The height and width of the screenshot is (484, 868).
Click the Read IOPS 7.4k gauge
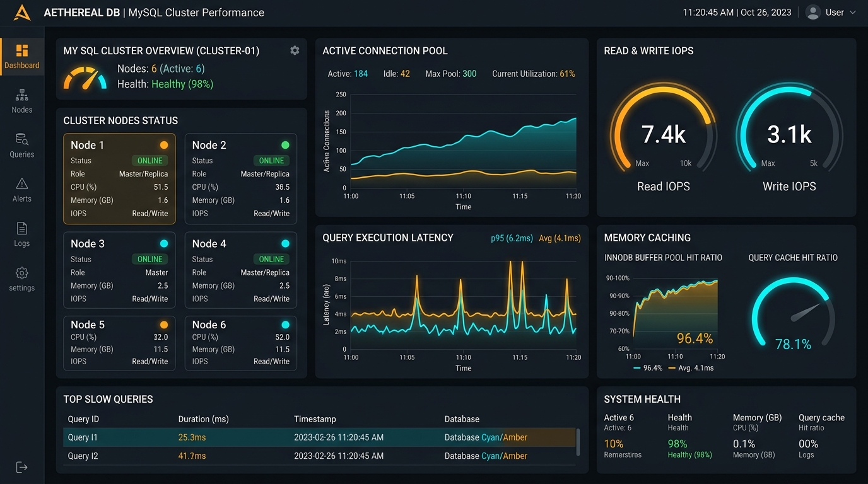pyautogui.click(x=664, y=129)
